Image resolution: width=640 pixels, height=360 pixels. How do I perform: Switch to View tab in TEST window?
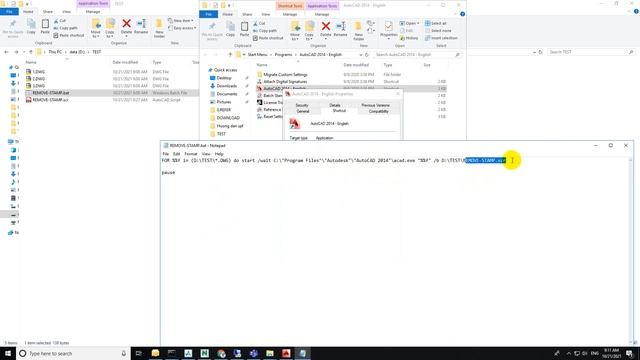(66, 12)
